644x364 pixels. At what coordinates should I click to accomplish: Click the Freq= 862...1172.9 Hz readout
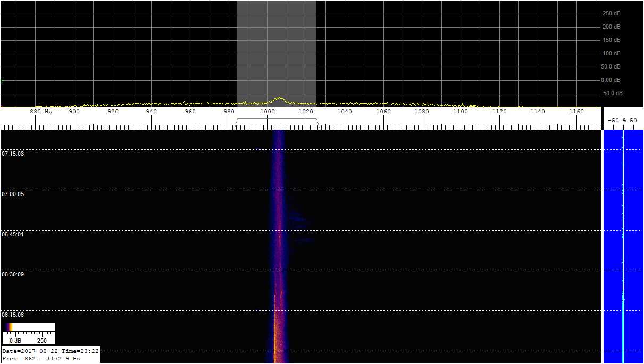(41, 359)
